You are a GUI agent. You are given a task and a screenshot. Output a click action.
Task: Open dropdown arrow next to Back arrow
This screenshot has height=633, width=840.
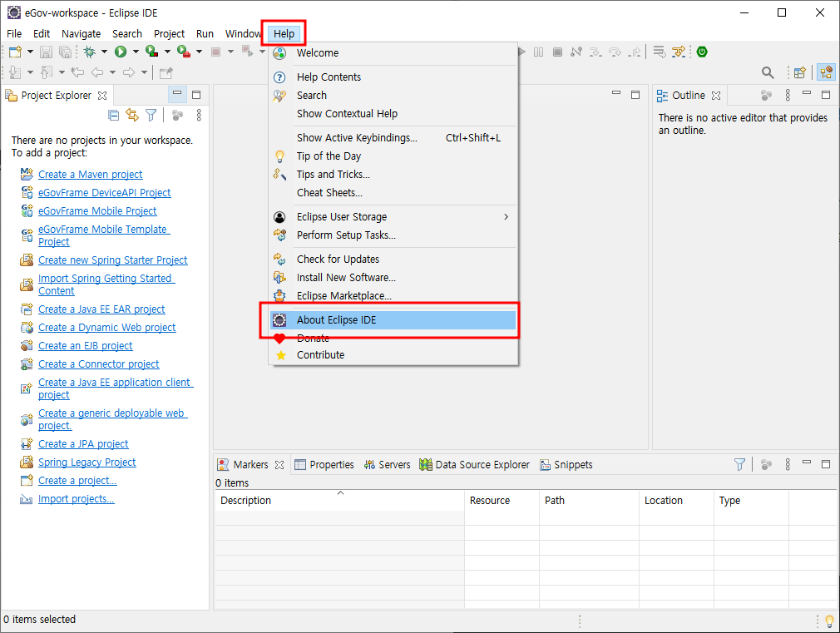[112, 72]
